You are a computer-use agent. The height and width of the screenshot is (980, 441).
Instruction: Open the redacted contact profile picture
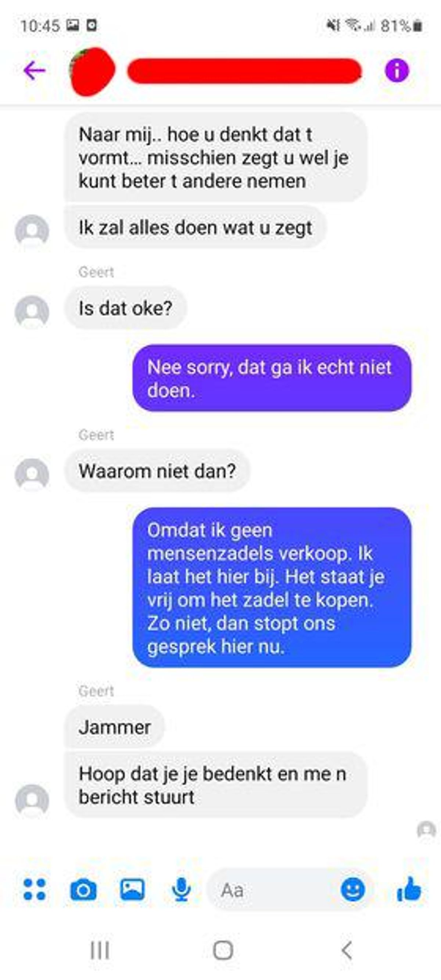pyautogui.click(x=92, y=72)
